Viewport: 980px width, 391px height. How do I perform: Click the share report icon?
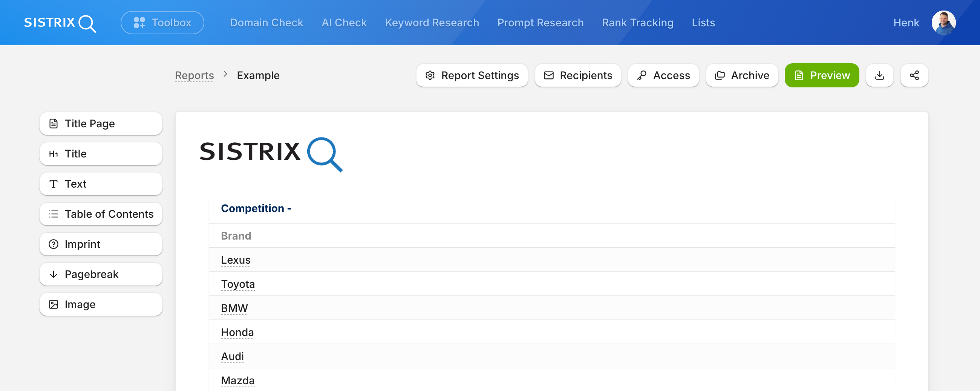[x=914, y=75]
